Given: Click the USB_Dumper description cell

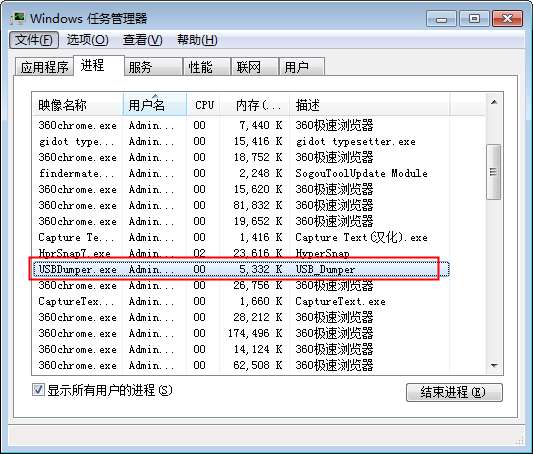Looking at the screenshot, I should pos(325,269).
